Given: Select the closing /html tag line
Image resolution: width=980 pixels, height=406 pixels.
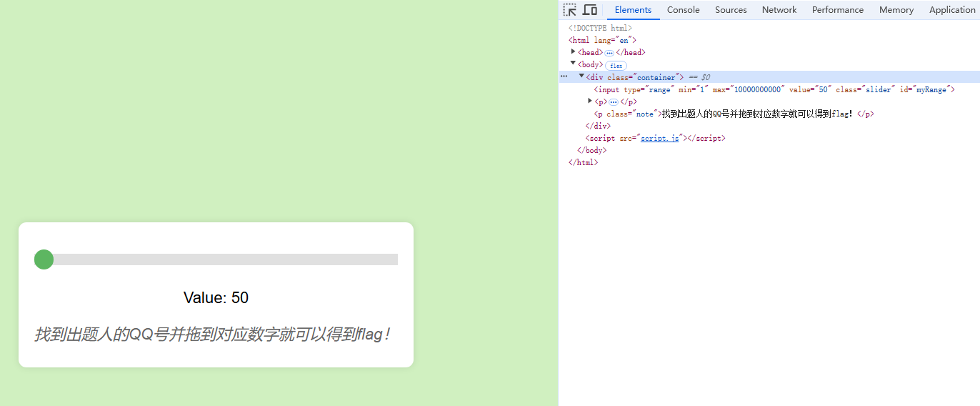Looking at the screenshot, I should (583, 162).
